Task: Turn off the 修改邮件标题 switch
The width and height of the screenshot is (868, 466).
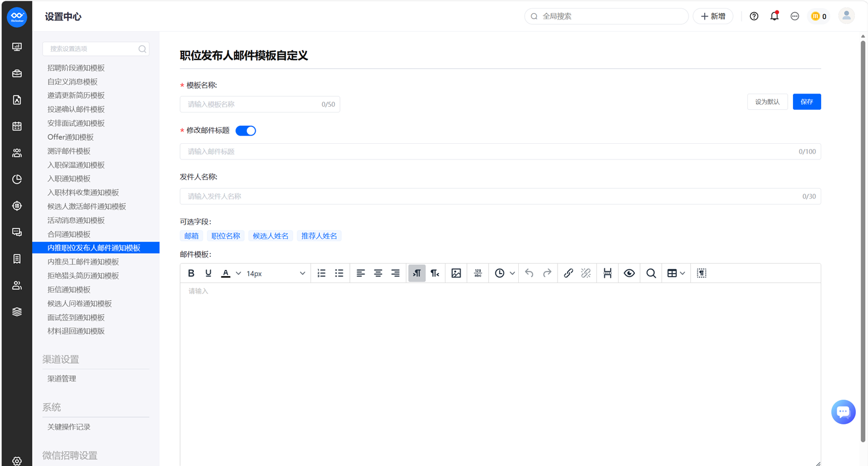Action: tap(246, 131)
